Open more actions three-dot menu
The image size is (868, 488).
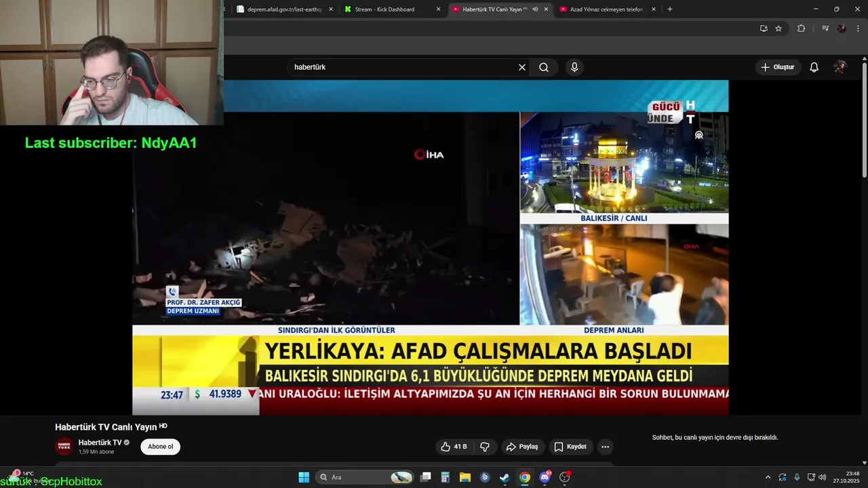(605, 447)
